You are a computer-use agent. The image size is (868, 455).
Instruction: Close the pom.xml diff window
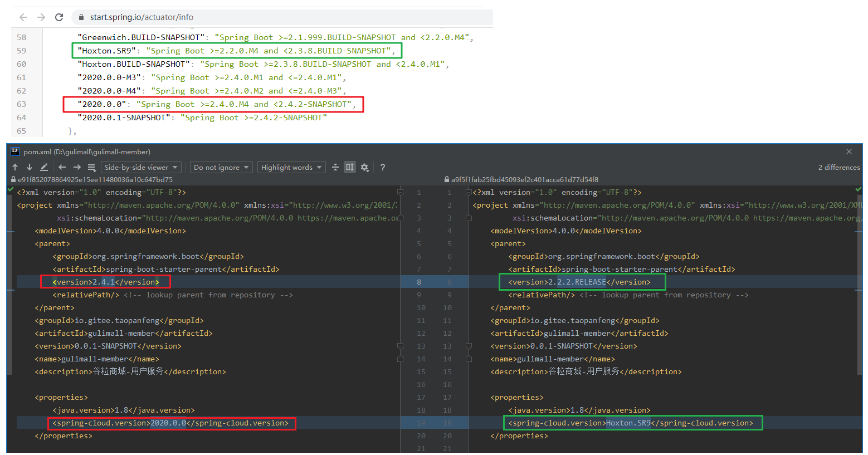(849, 151)
